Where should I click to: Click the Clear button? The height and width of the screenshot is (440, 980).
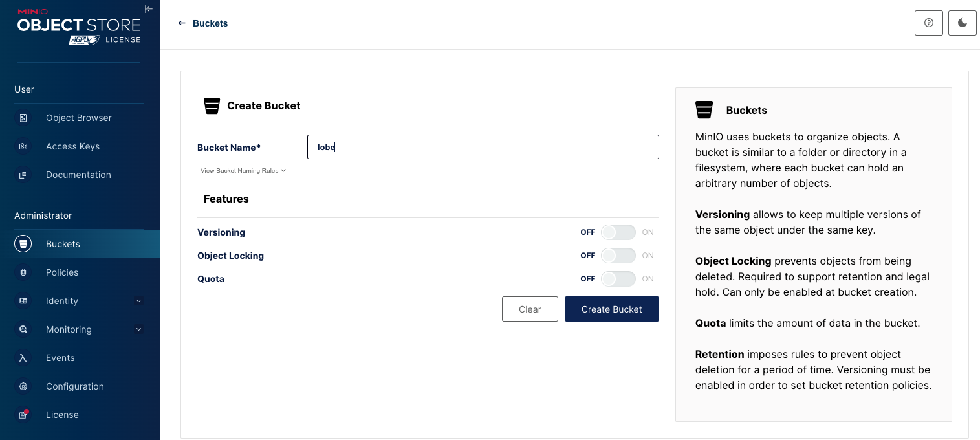point(530,309)
